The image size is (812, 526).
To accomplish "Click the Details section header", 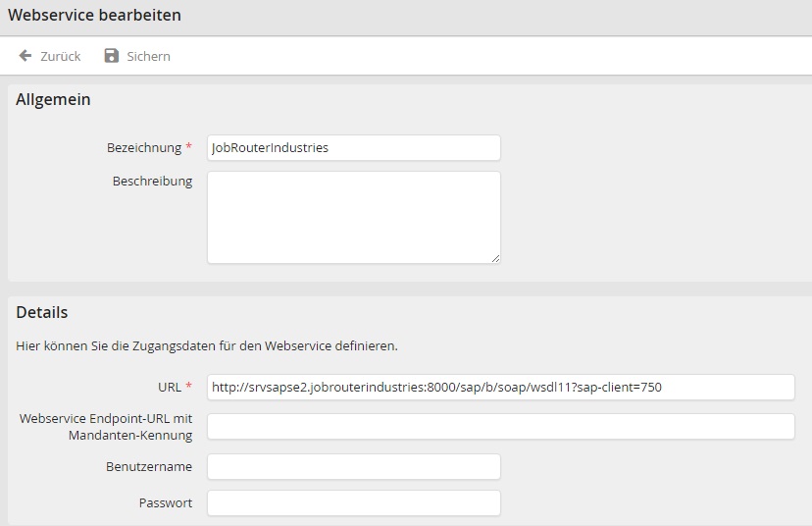I will pos(42,312).
